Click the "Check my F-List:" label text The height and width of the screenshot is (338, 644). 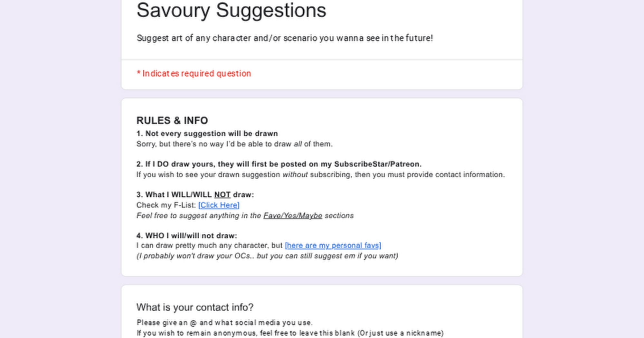pyautogui.click(x=166, y=205)
